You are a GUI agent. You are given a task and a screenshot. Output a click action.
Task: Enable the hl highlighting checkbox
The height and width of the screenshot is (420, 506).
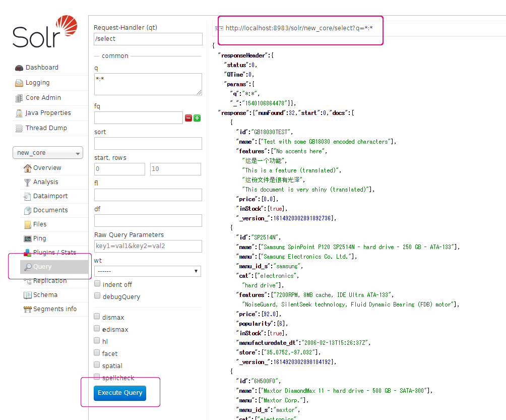[97, 340]
